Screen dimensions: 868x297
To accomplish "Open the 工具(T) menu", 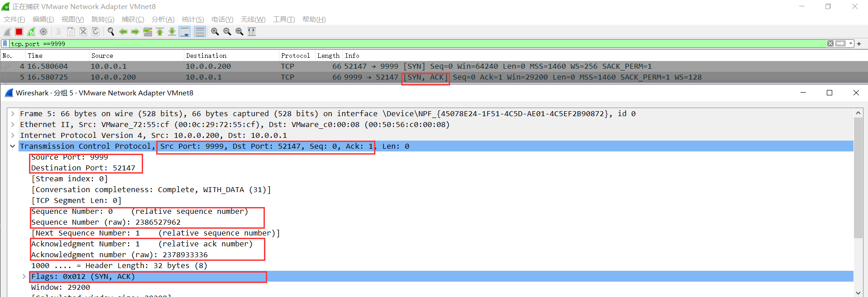I will (x=284, y=19).
